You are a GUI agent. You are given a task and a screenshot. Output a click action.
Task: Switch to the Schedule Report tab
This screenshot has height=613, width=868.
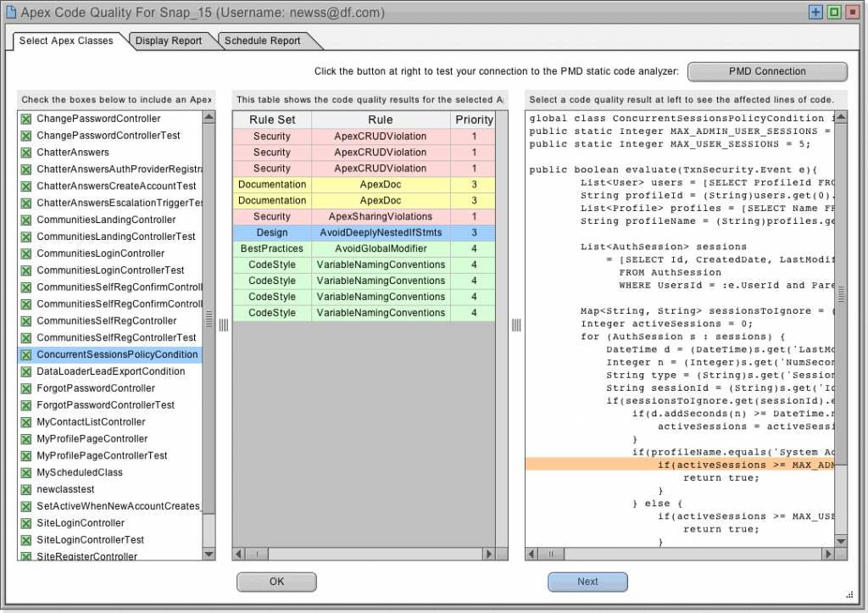(x=264, y=40)
